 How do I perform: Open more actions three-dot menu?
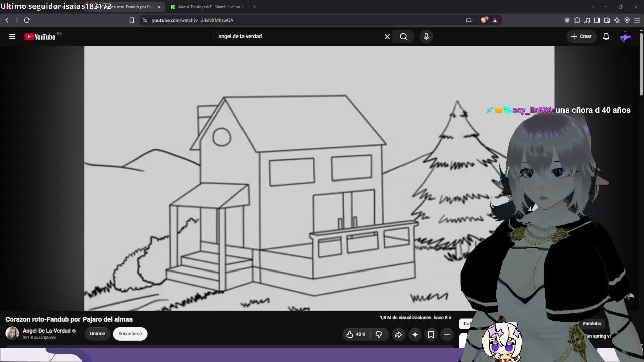coord(447,334)
